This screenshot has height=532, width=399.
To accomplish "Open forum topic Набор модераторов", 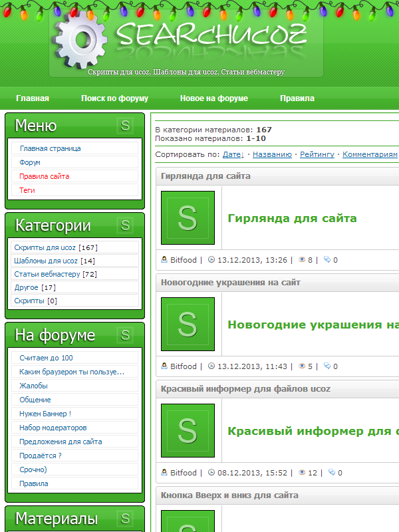I will click(53, 428).
